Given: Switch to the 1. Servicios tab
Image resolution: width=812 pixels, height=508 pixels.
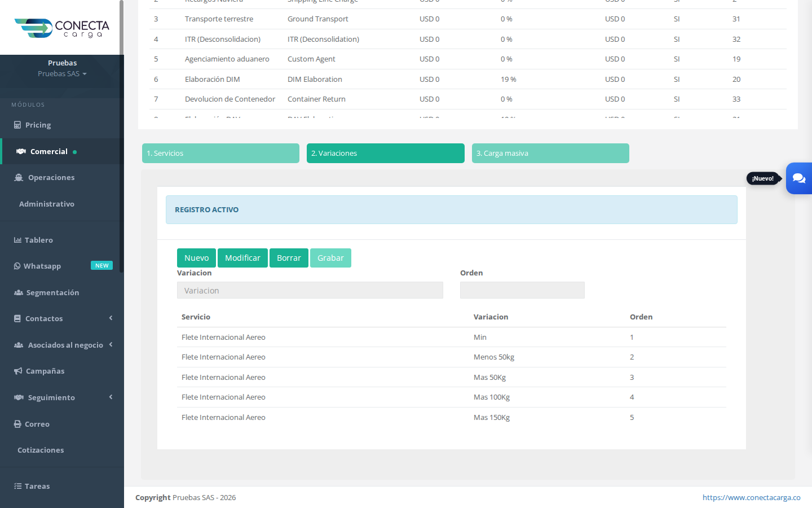Looking at the screenshot, I should click(x=220, y=154).
